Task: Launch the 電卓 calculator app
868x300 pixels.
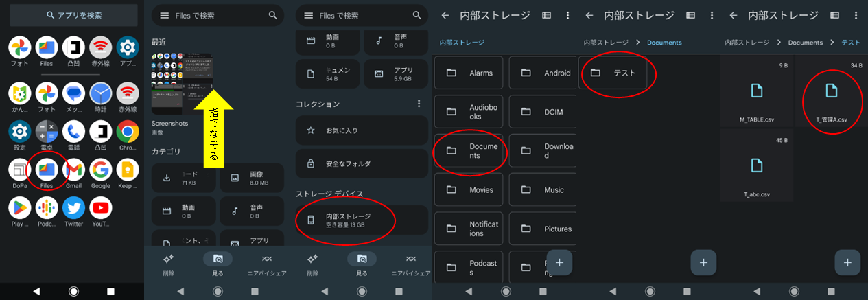Action: [47, 131]
